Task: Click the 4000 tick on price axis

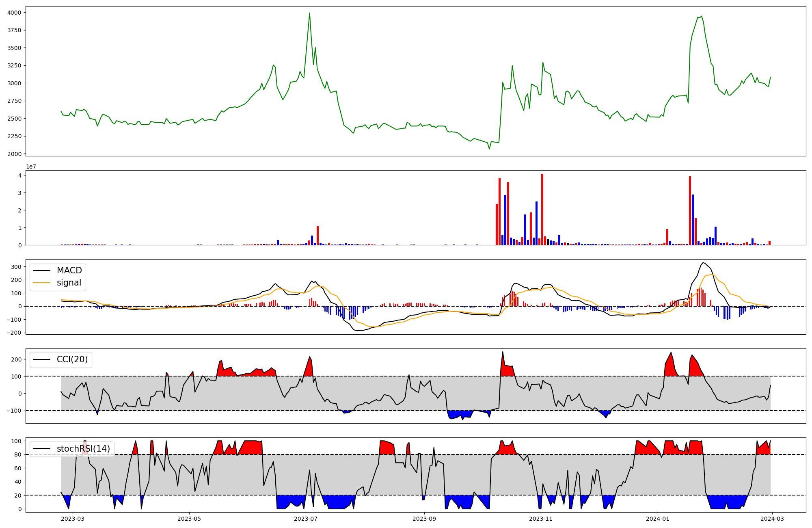Action: (15, 13)
